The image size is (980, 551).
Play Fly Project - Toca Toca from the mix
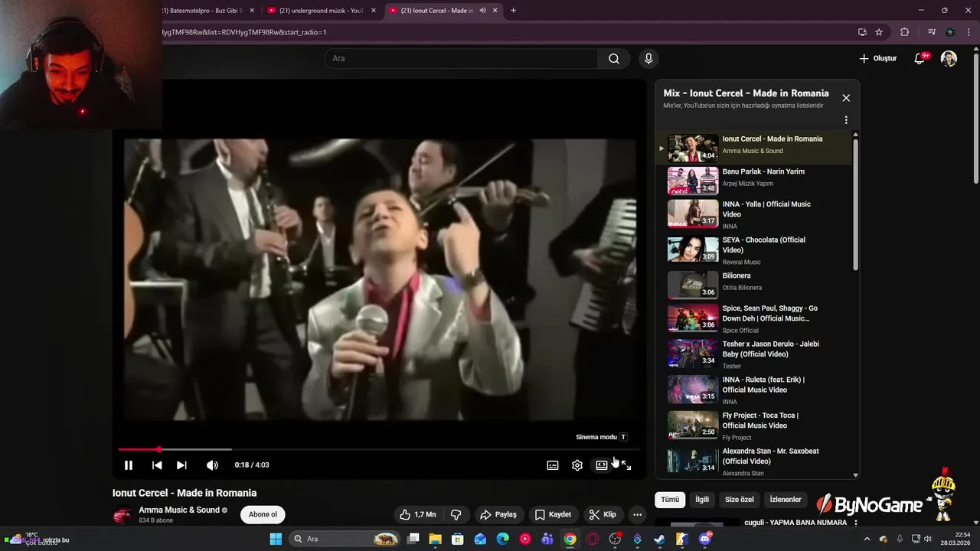point(753,425)
